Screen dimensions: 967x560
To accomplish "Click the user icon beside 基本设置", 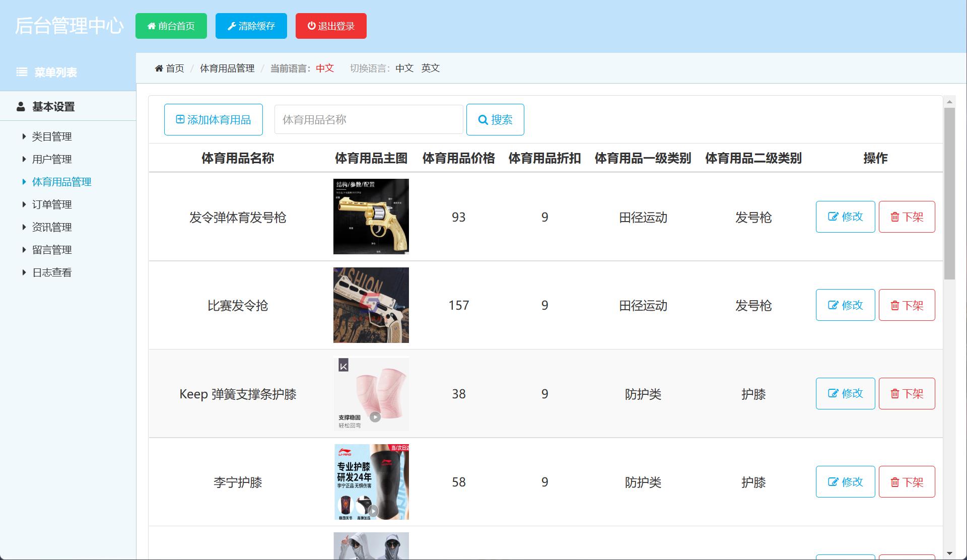I will [x=21, y=107].
